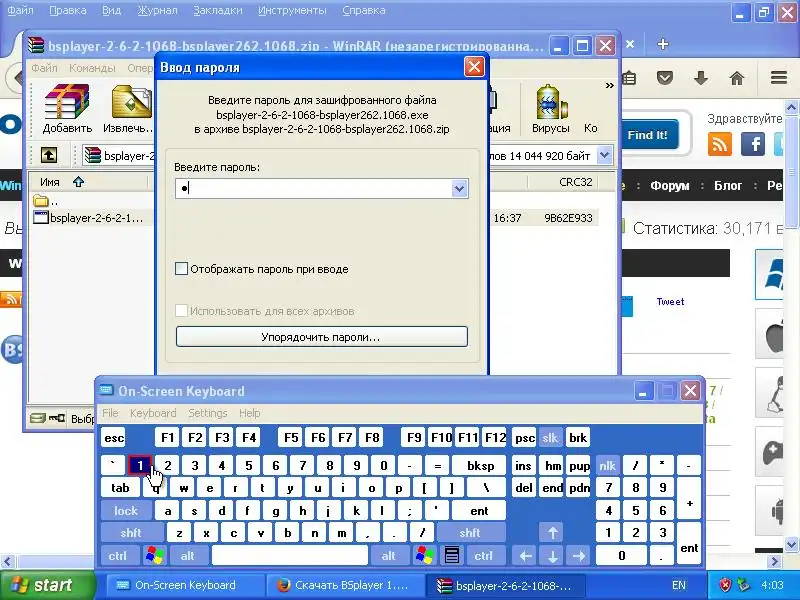Click the bksp key on on-screen keyboard
Image resolution: width=800 pixels, height=600 pixels.
(480, 466)
